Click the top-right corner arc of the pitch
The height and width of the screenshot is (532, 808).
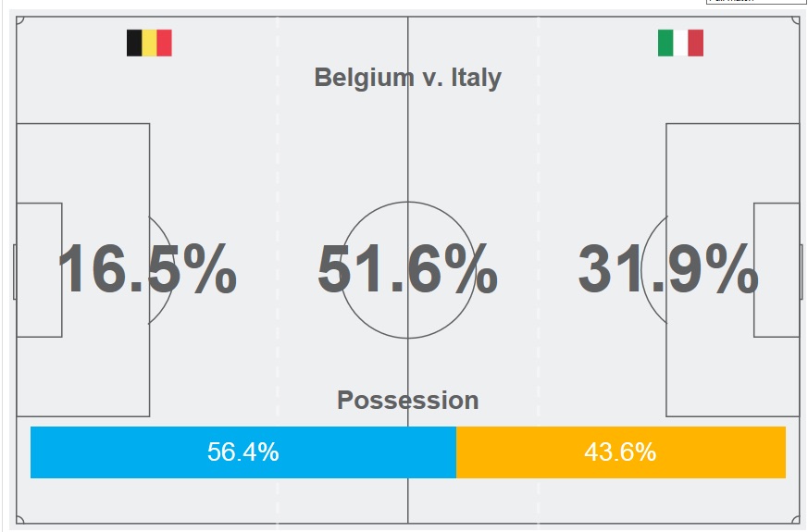pyautogui.click(x=796, y=21)
